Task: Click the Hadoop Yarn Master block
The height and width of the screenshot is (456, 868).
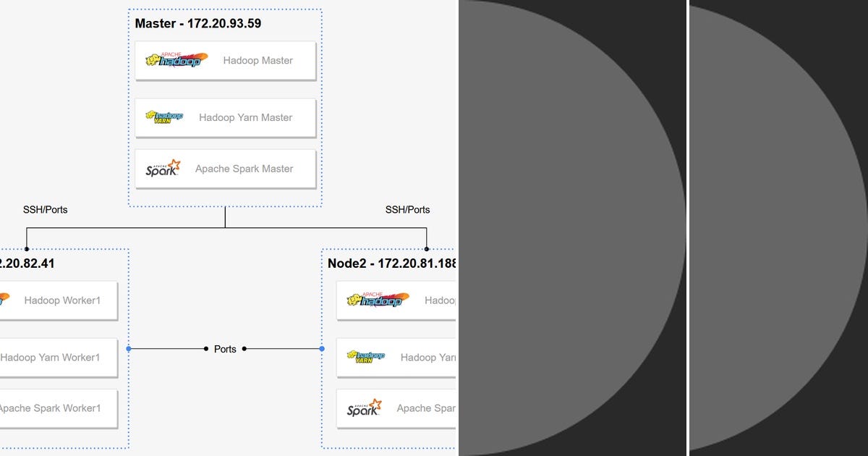Action: (x=225, y=117)
